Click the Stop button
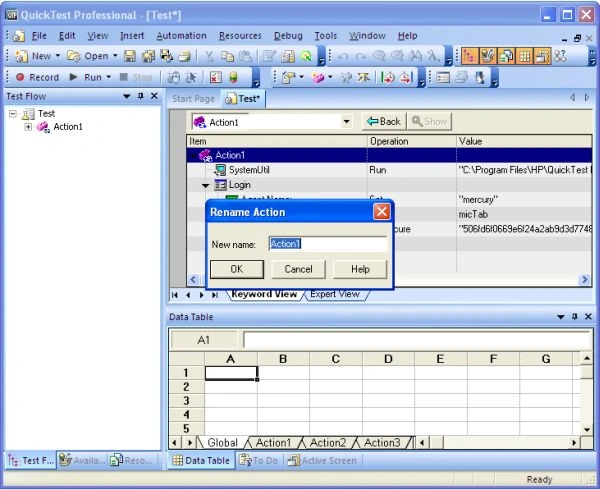This screenshot has height=490, width=600. coord(136,77)
